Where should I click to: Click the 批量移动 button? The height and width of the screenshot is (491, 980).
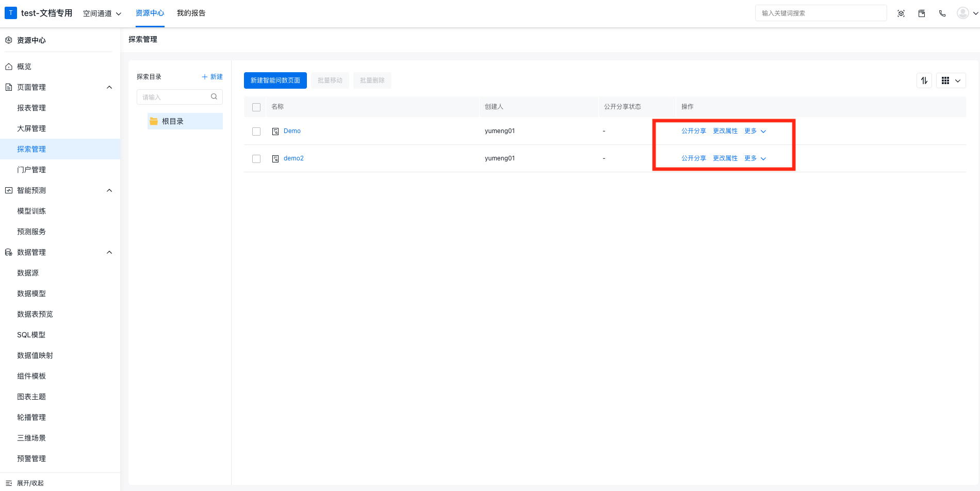pos(330,80)
